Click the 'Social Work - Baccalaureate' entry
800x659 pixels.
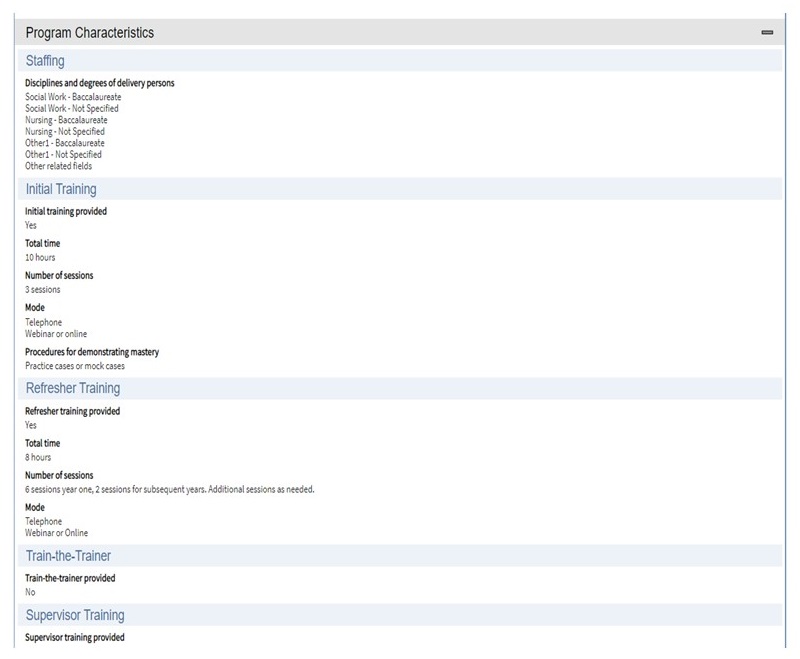click(66, 97)
